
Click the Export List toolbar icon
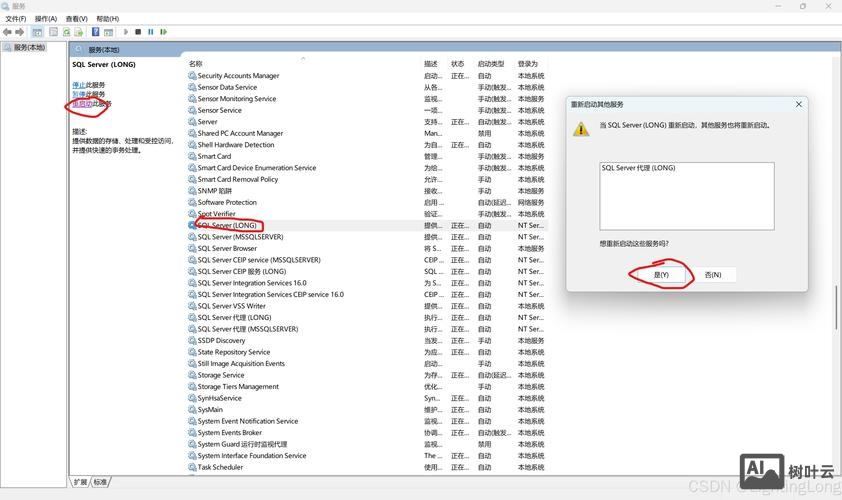[x=79, y=32]
